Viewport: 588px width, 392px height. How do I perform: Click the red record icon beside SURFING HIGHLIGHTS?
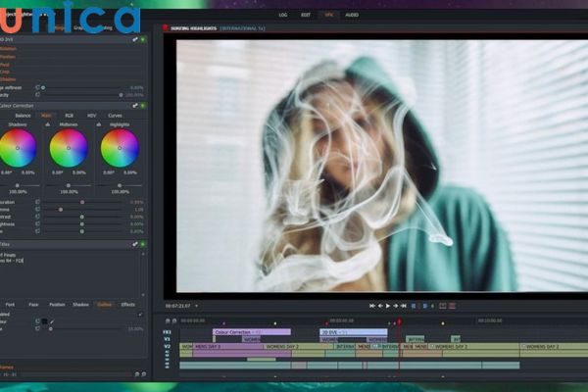click(166, 29)
